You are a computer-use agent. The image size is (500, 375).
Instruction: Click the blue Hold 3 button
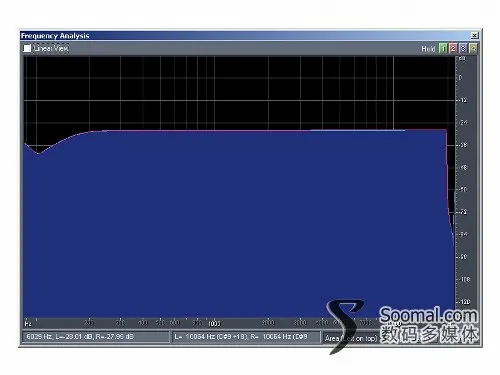tap(463, 49)
